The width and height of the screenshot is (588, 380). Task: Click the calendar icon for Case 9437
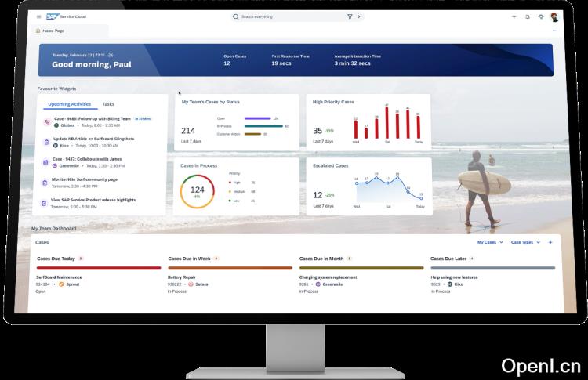pyautogui.click(x=45, y=162)
